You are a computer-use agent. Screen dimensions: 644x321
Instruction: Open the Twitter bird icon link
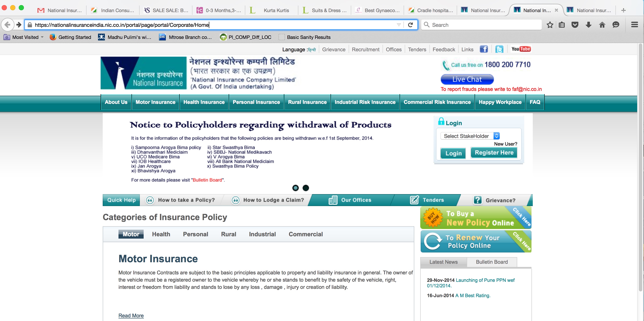click(499, 49)
